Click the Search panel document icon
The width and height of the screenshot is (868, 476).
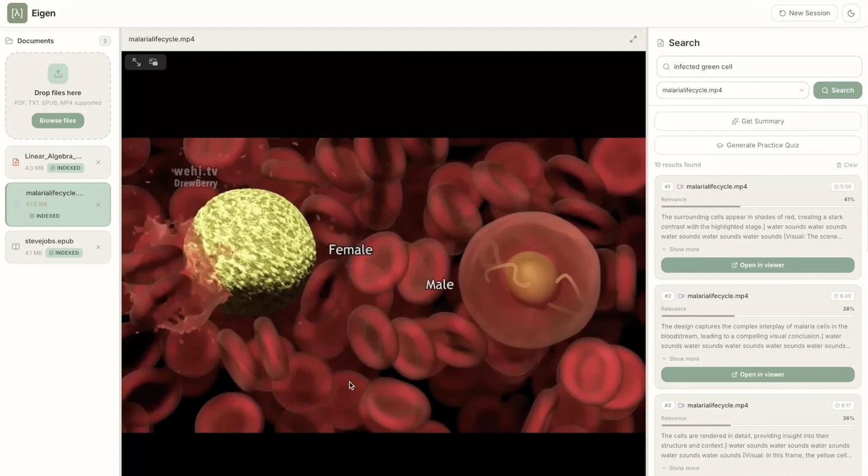[661, 43]
